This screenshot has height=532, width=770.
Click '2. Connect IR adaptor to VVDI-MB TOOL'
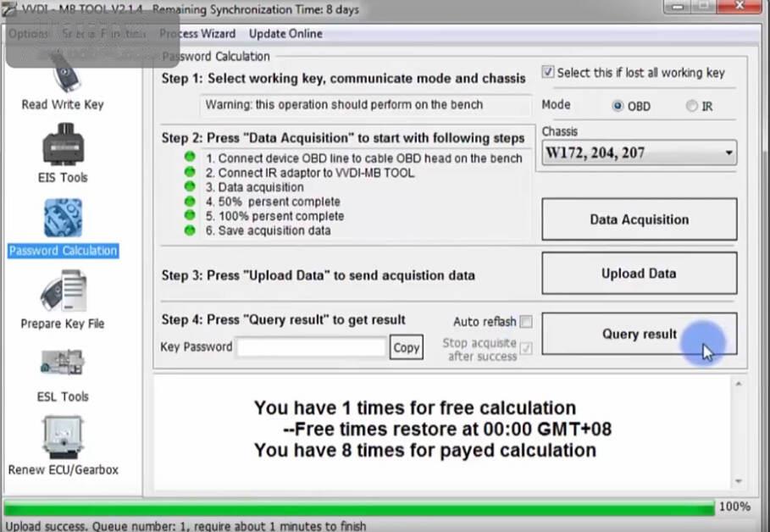pyautogui.click(x=310, y=173)
